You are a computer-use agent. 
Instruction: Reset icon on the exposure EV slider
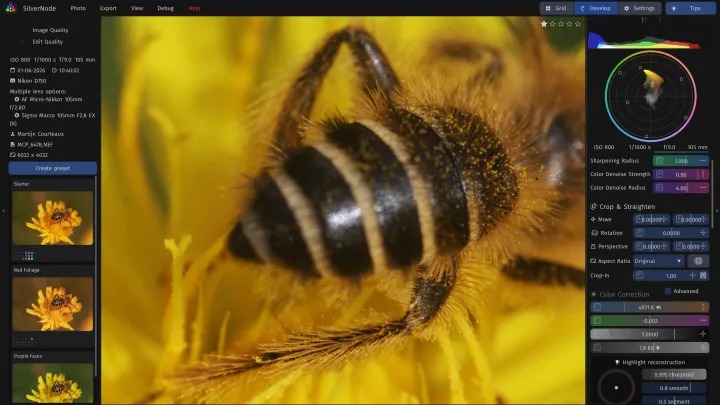(x=597, y=348)
